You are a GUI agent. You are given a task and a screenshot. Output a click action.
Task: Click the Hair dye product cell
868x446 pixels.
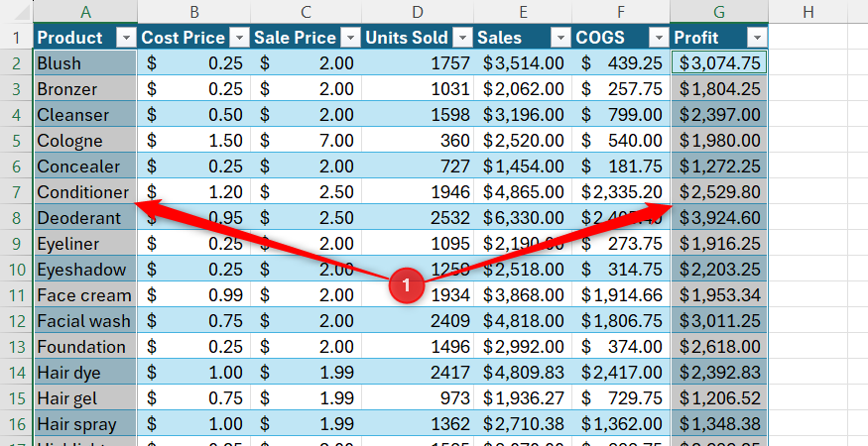click(x=85, y=372)
